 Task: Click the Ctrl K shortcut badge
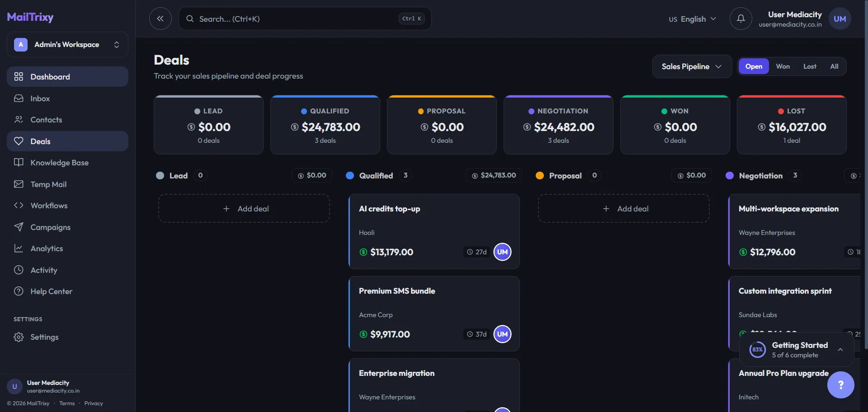point(411,19)
